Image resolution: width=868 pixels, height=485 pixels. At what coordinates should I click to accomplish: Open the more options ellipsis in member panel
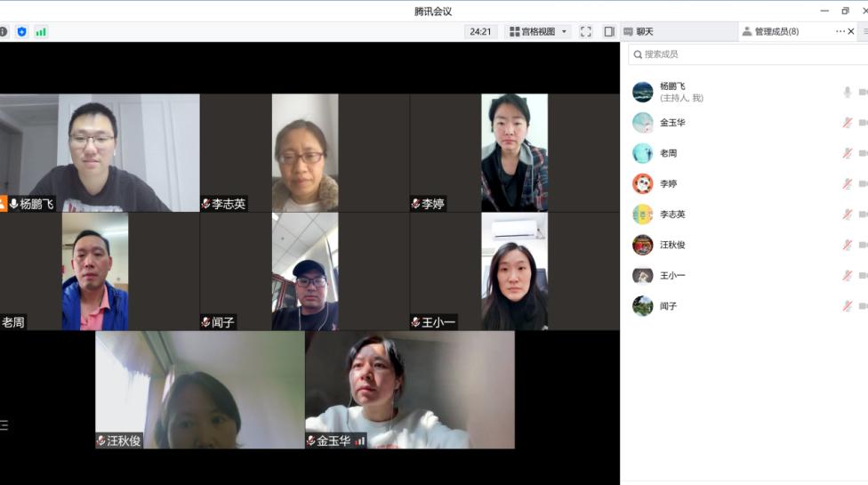840,32
